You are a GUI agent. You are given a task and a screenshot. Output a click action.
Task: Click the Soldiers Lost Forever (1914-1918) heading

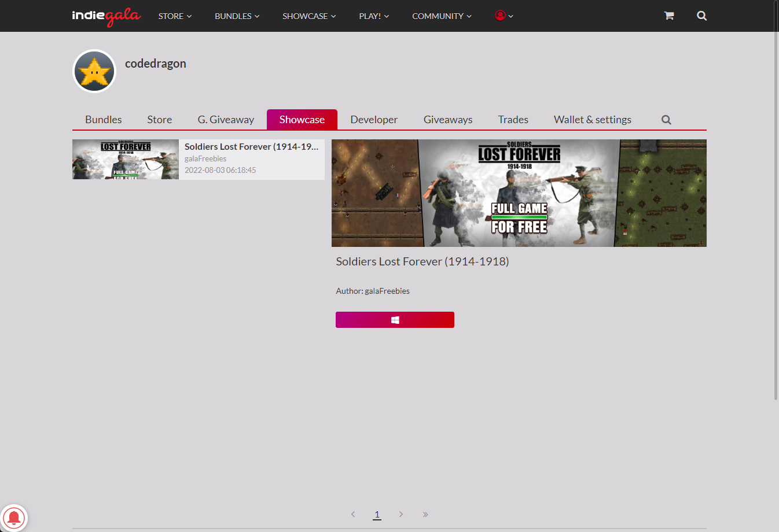tap(422, 261)
